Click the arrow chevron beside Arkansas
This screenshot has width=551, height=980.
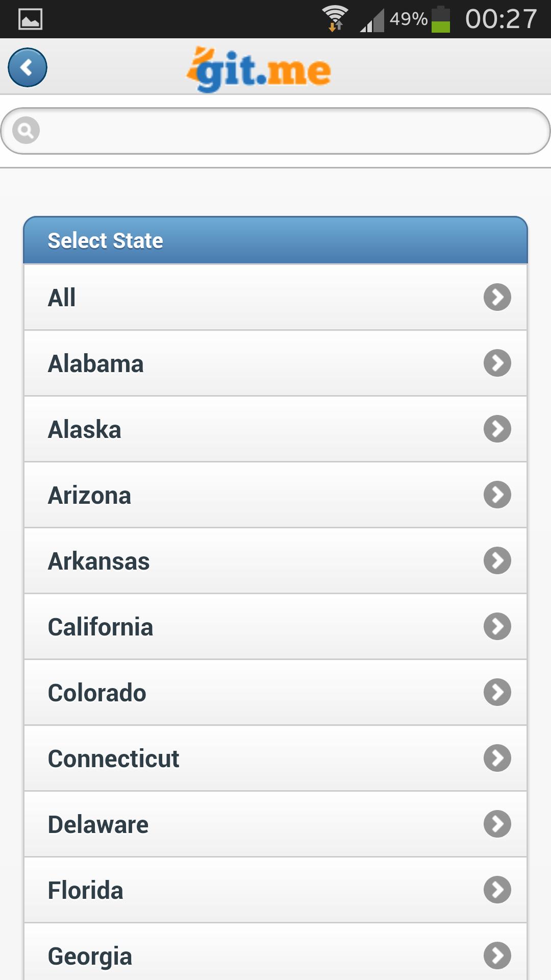[x=497, y=560]
